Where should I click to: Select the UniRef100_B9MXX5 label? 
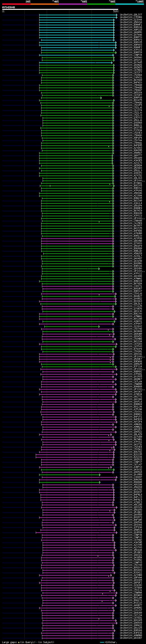click(x=131, y=42)
